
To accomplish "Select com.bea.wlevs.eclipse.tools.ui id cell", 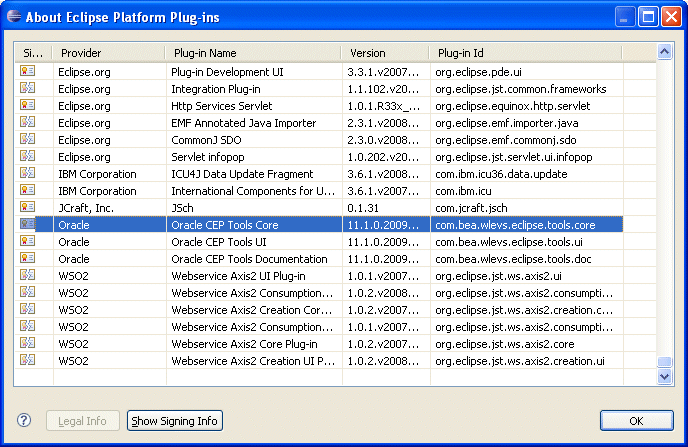I will pos(527,242).
